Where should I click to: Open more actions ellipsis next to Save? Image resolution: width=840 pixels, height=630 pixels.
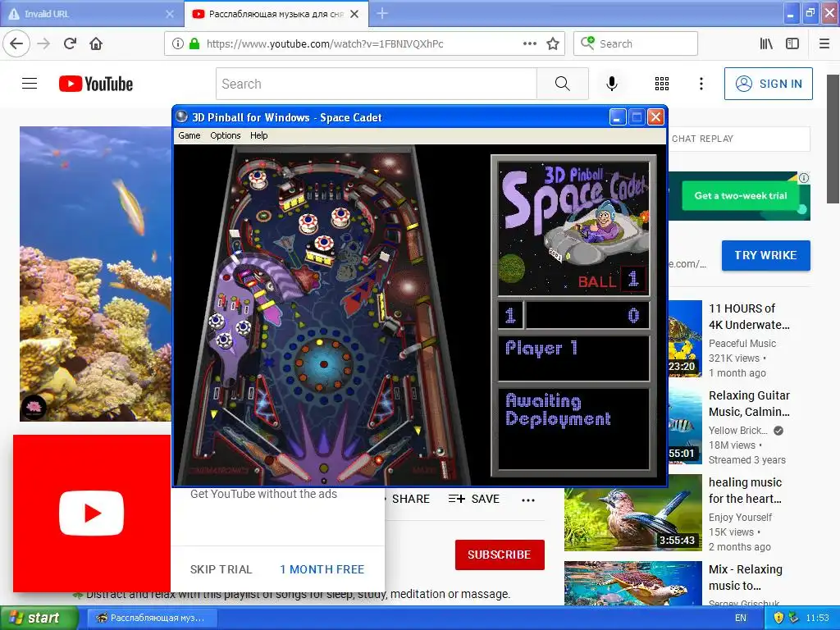528,500
